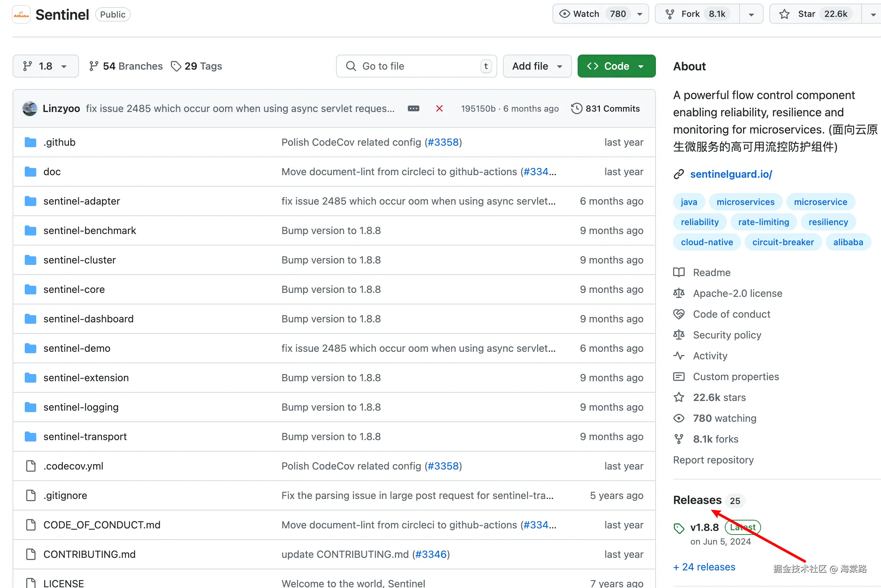The height and width of the screenshot is (588, 881).
Task: Click the .gitignore file icon
Action: 31,495
